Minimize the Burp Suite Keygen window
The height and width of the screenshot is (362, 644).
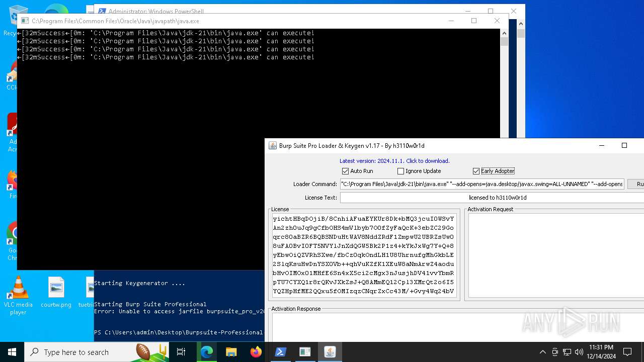[601, 145]
